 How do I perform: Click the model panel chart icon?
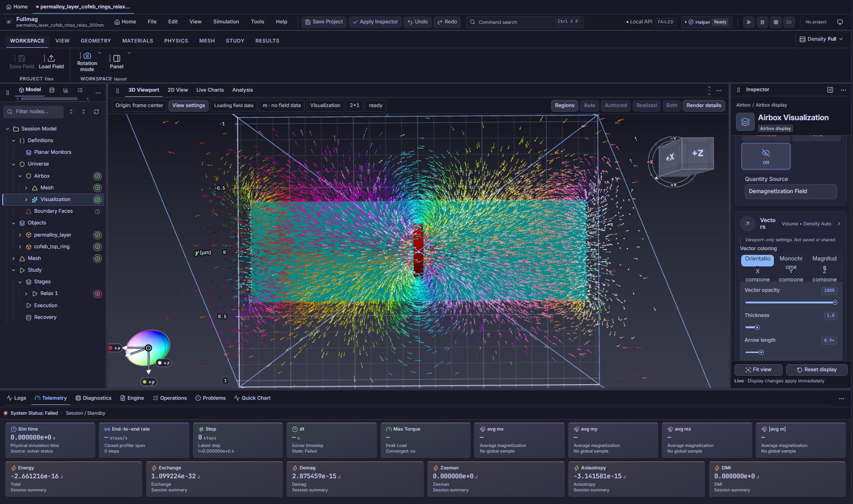point(66,90)
